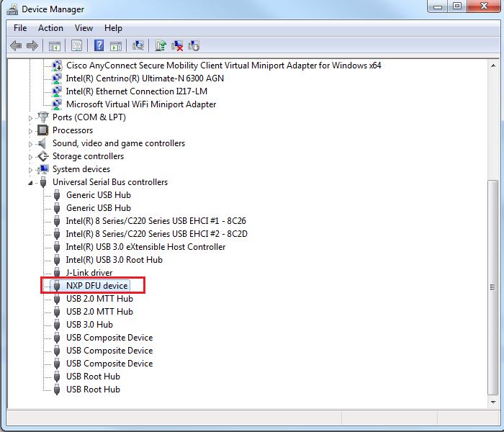504x432 pixels.
Task: Click the vertical scrollbar up arrow
Action: point(492,66)
